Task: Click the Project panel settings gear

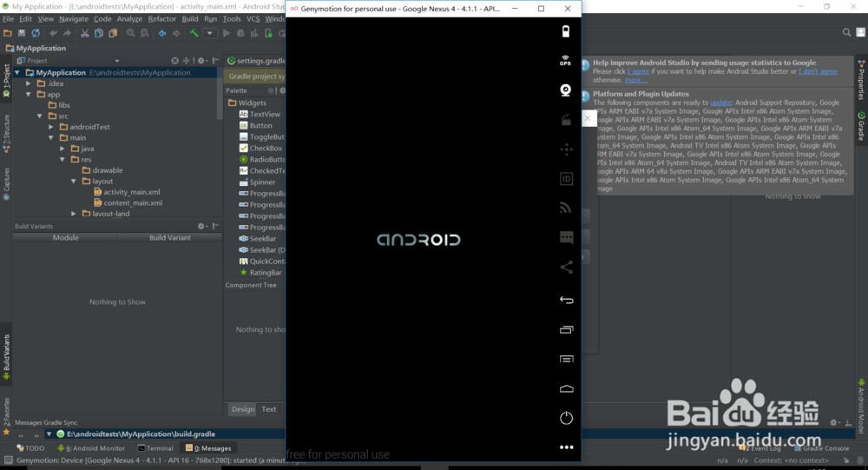Action: coord(201,61)
